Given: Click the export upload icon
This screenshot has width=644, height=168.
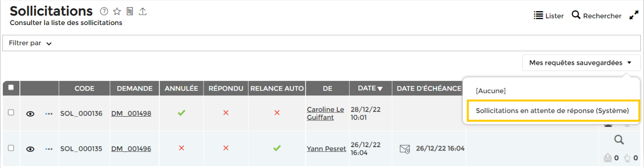Looking at the screenshot, I should pos(143,12).
